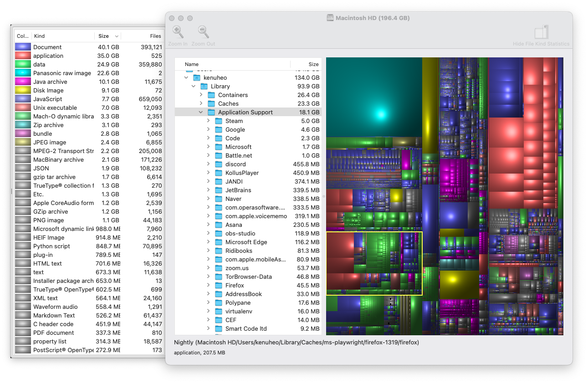588x384 pixels.
Task: Select the com.operasoftware row
Action: pyautogui.click(x=248, y=208)
